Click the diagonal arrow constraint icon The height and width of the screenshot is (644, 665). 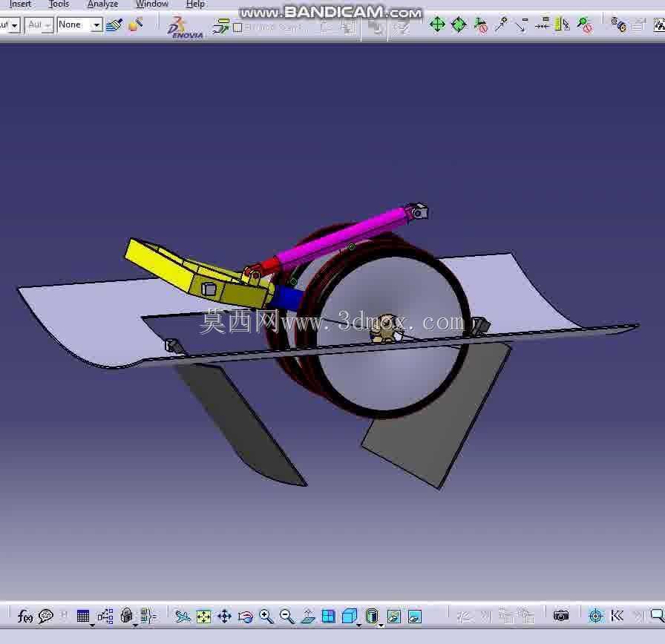[521, 25]
